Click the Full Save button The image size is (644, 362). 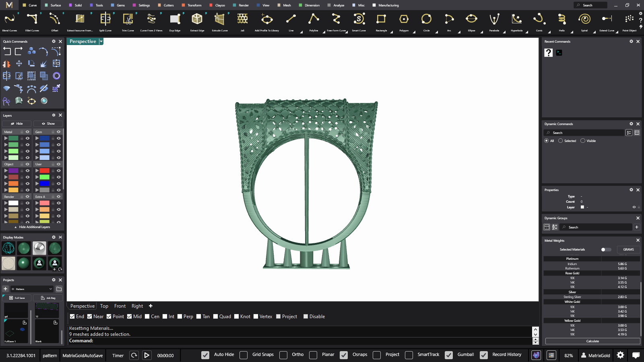pyautogui.click(x=17, y=298)
